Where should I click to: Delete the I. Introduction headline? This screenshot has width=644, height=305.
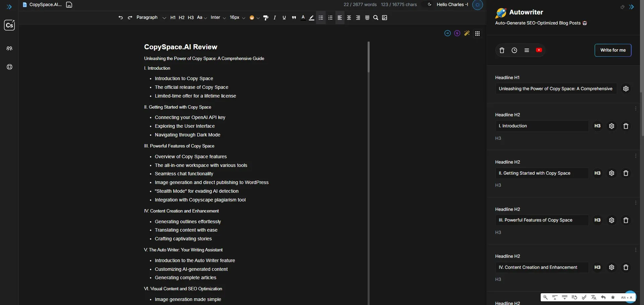pyautogui.click(x=626, y=126)
